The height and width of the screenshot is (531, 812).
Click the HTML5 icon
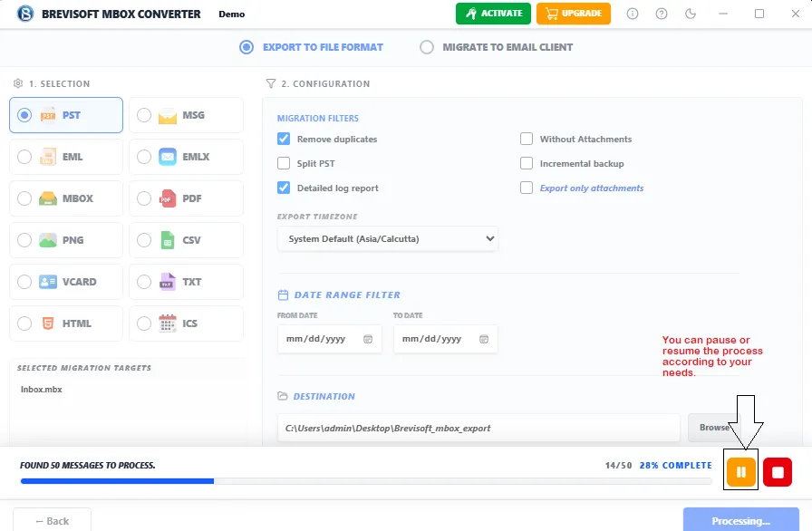tap(48, 323)
